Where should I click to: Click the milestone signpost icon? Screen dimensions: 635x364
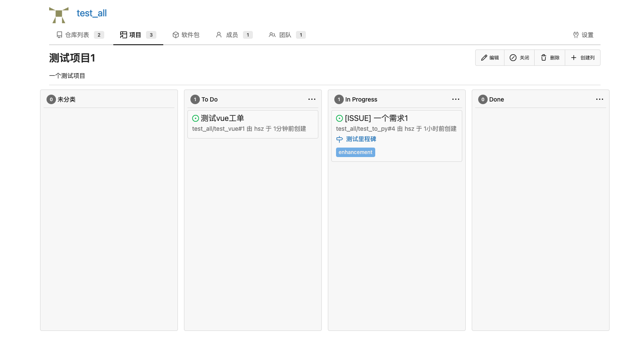pos(339,139)
